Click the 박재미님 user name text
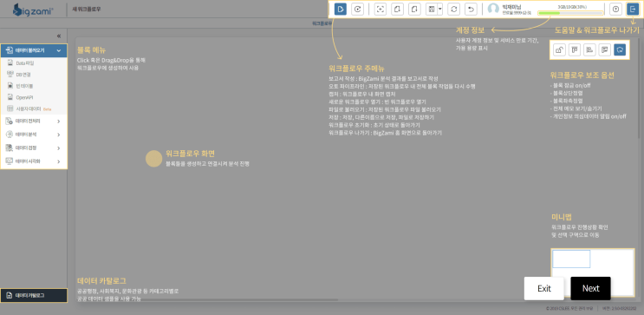Image resolution: width=644 pixels, height=315 pixels. [511, 7]
